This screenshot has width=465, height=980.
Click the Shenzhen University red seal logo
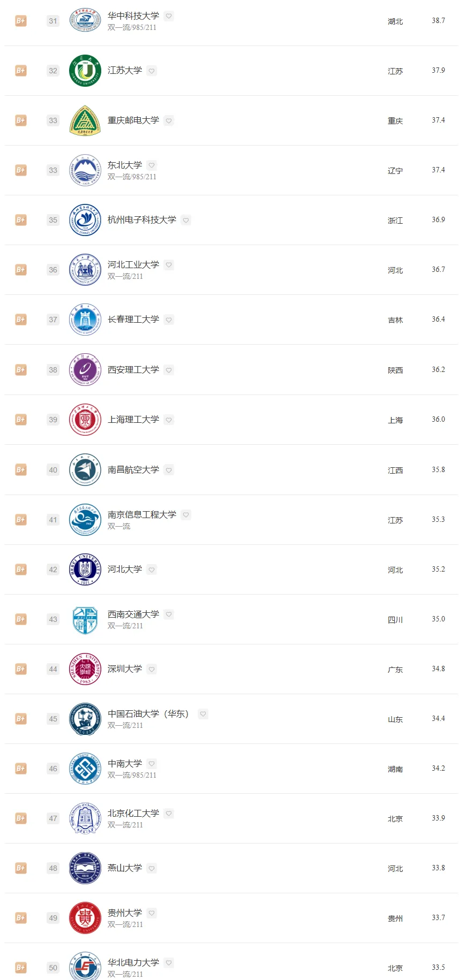tap(85, 669)
